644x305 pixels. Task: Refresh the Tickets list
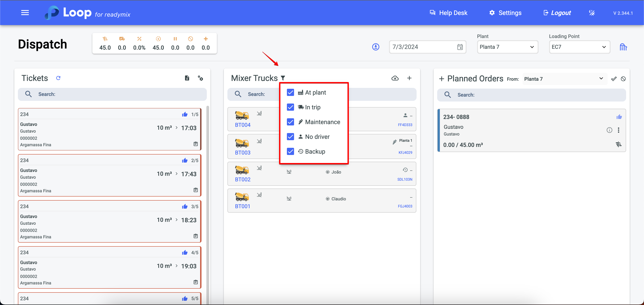(58, 78)
